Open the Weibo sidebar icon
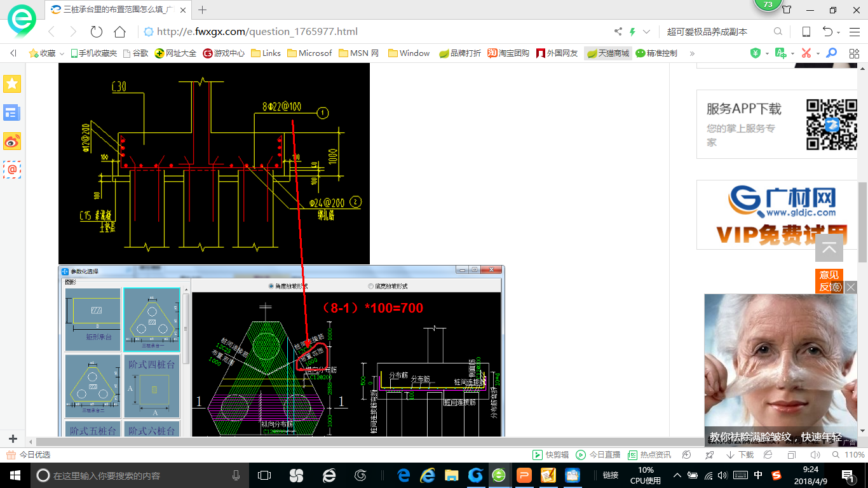The height and width of the screenshot is (488, 868). coord(12,141)
